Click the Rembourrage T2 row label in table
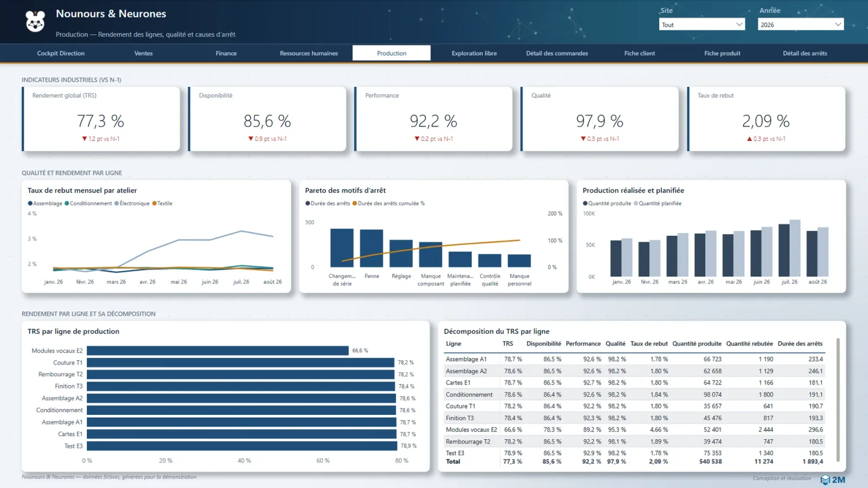Viewport: 868px width, 488px height. (x=468, y=441)
